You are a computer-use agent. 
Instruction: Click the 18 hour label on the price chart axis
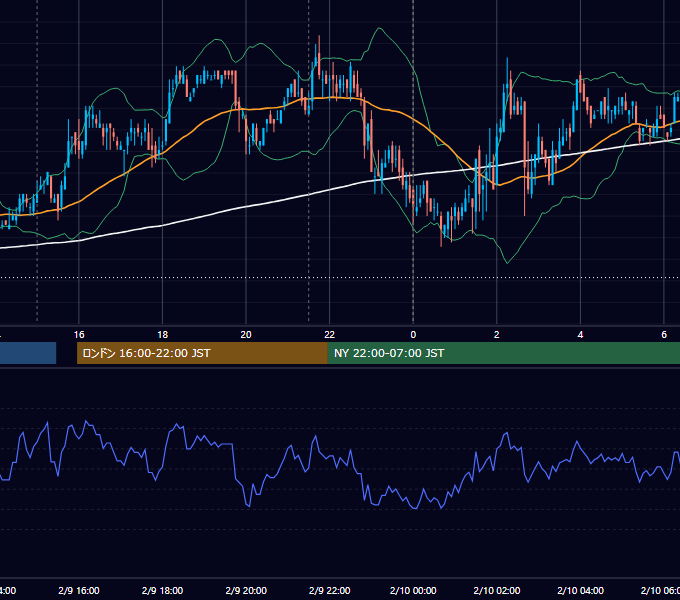click(163, 335)
